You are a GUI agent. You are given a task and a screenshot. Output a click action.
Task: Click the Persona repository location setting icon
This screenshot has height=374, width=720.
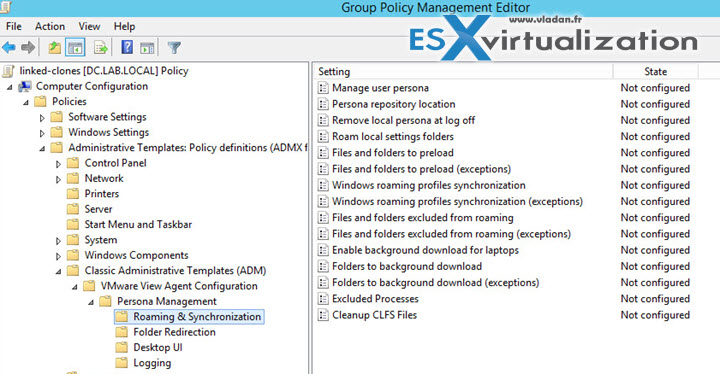323,104
